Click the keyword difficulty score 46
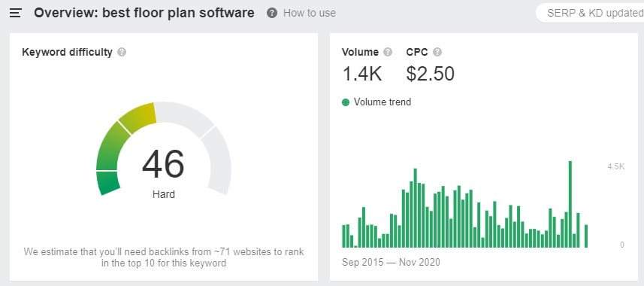 click(x=164, y=164)
